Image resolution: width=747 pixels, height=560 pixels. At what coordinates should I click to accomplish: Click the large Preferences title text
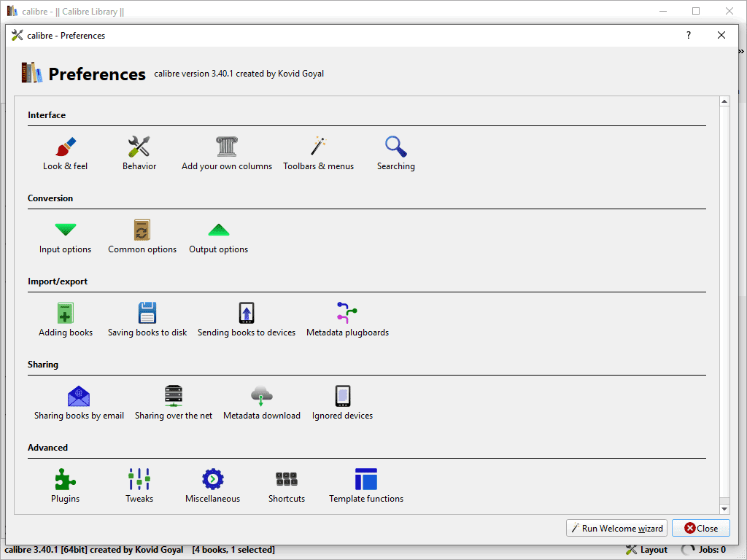pos(97,74)
